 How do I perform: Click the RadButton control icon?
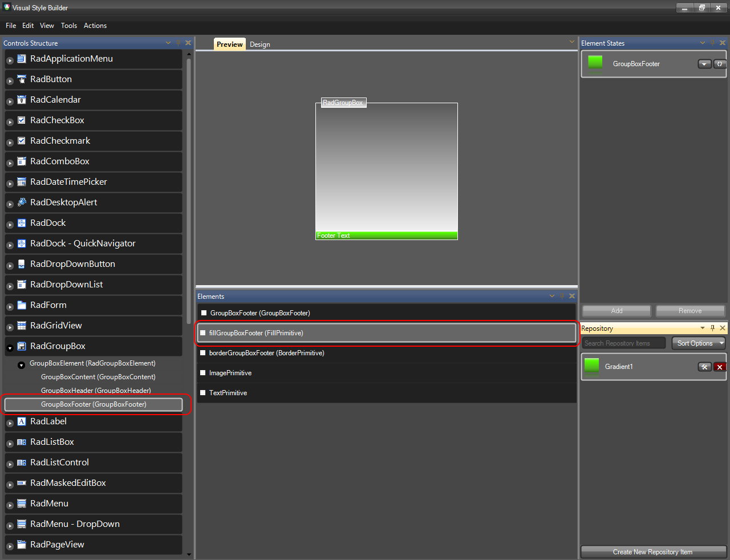tap(22, 79)
